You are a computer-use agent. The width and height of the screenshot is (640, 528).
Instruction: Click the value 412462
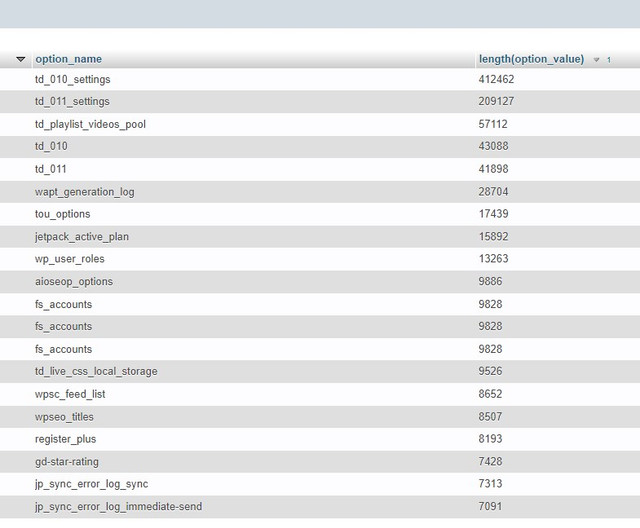pyautogui.click(x=496, y=80)
